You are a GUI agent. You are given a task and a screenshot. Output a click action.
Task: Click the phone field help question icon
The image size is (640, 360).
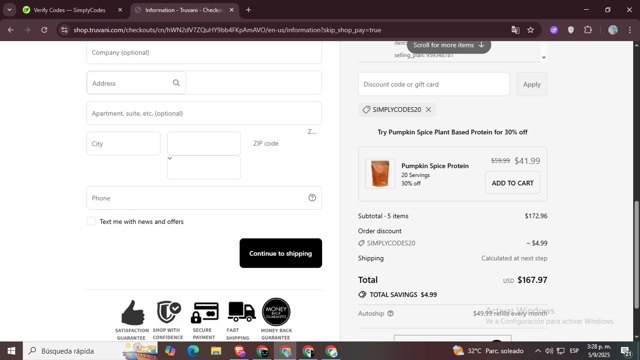[312, 198]
